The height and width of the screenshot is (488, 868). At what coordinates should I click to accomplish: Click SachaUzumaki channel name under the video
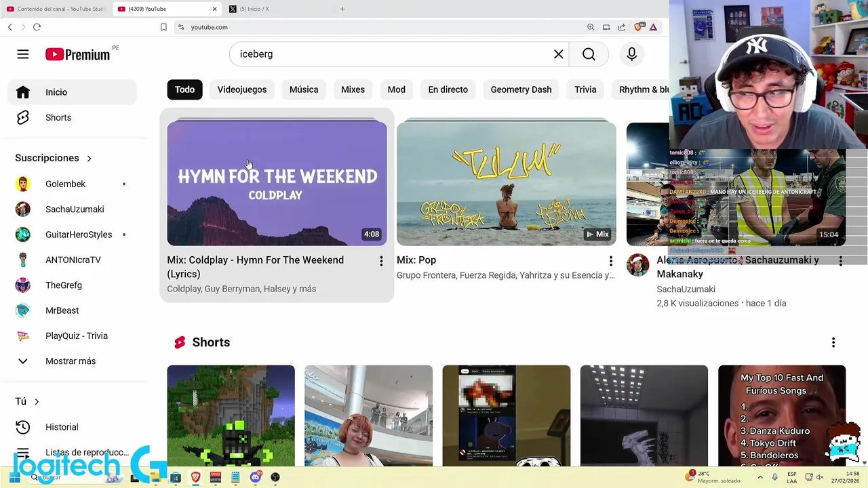686,289
